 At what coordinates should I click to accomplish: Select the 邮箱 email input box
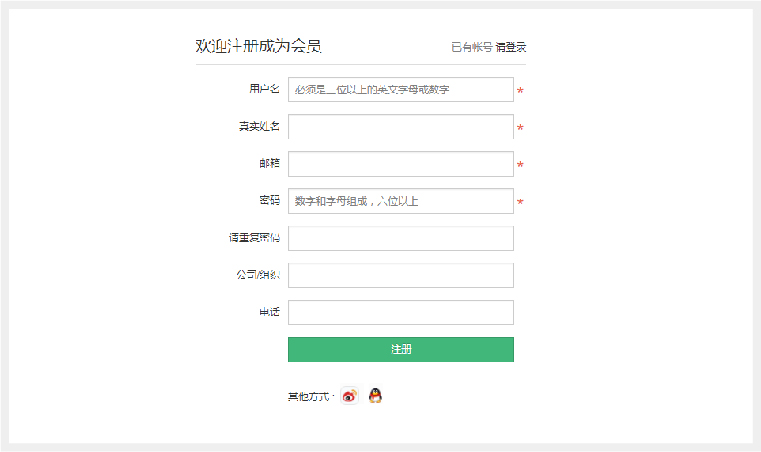401,164
